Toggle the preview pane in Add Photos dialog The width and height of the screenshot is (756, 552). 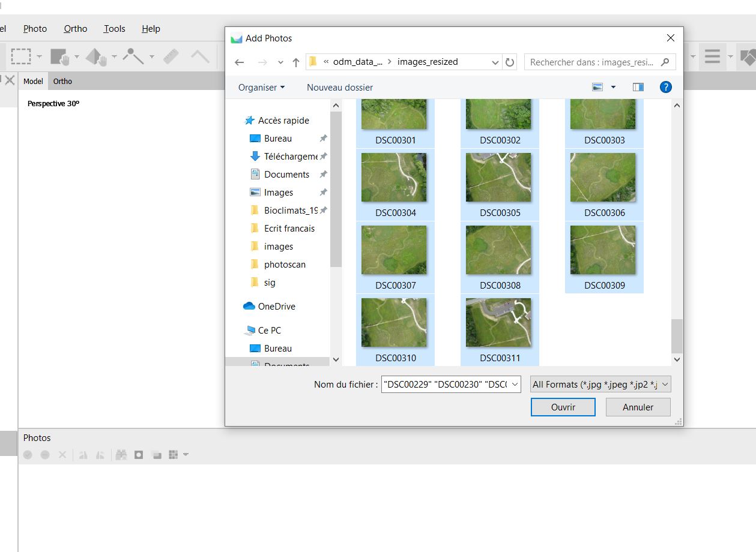pos(637,87)
